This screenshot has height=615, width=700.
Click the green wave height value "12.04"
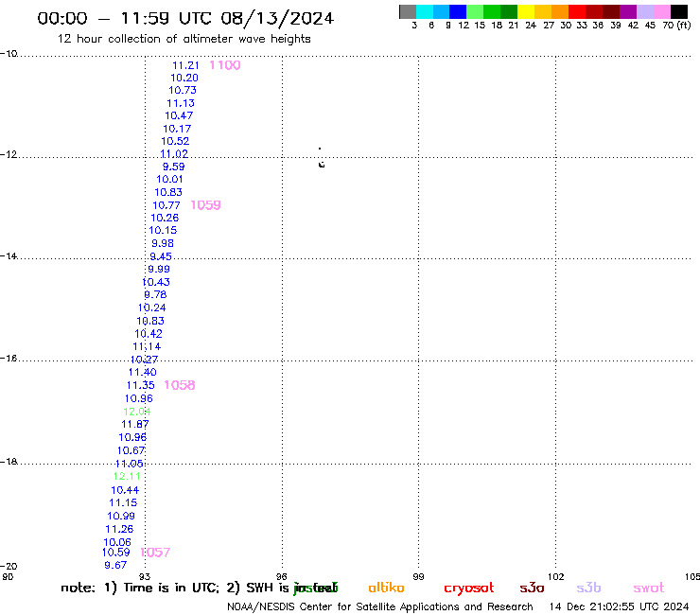(x=137, y=412)
